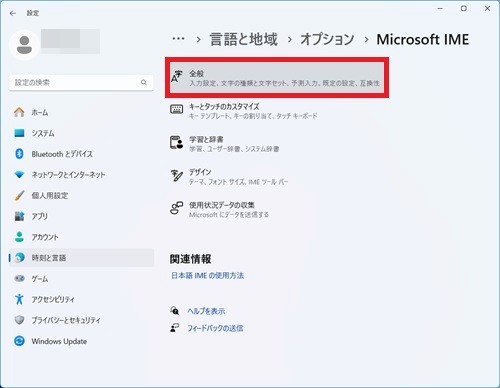Open プライバシーとセキュリティ settings
The height and width of the screenshot is (388, 500).
click(82, 320)
